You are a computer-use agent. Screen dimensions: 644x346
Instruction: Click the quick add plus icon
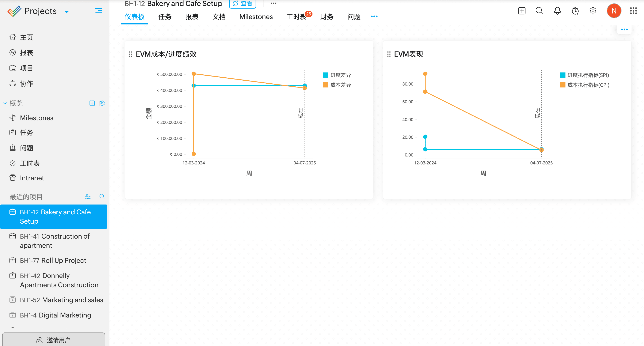[521, 11]
